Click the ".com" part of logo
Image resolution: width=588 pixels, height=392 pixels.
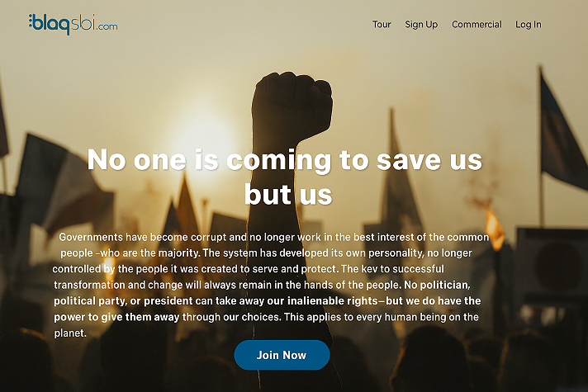pyautogui.click(x=107, y=26)
